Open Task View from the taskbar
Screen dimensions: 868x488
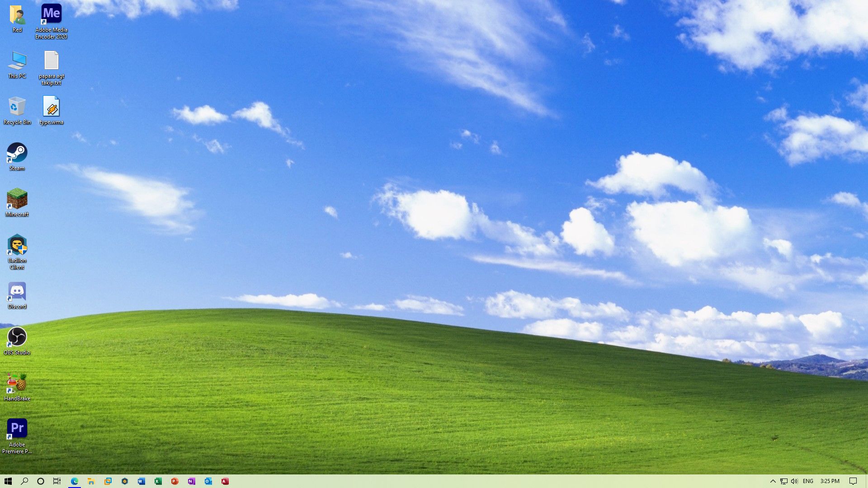coord(57,481)
